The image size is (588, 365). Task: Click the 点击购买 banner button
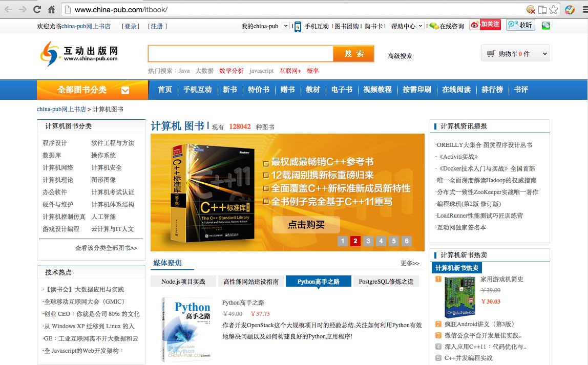tap(306, 225)
